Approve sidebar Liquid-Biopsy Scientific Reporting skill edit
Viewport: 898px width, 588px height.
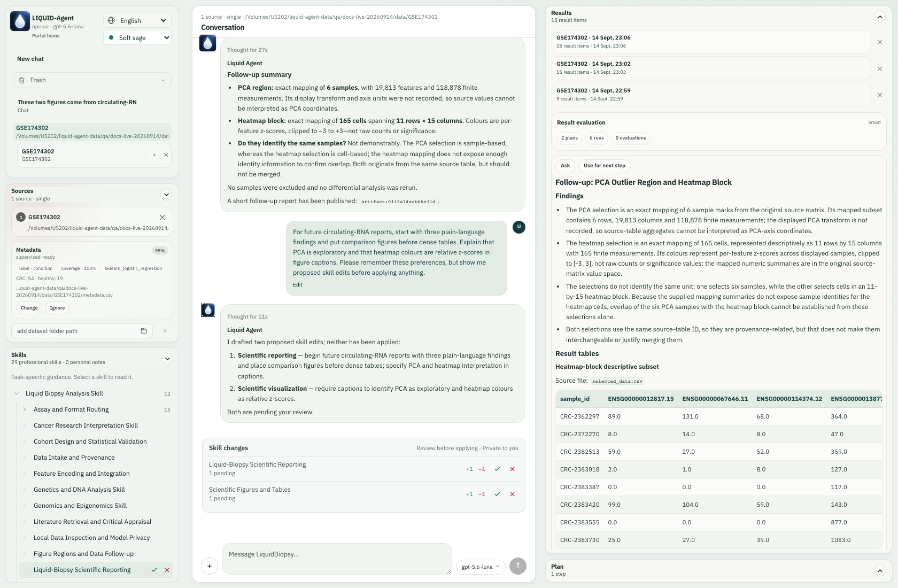pyautogui.click(x=154, y=570)
